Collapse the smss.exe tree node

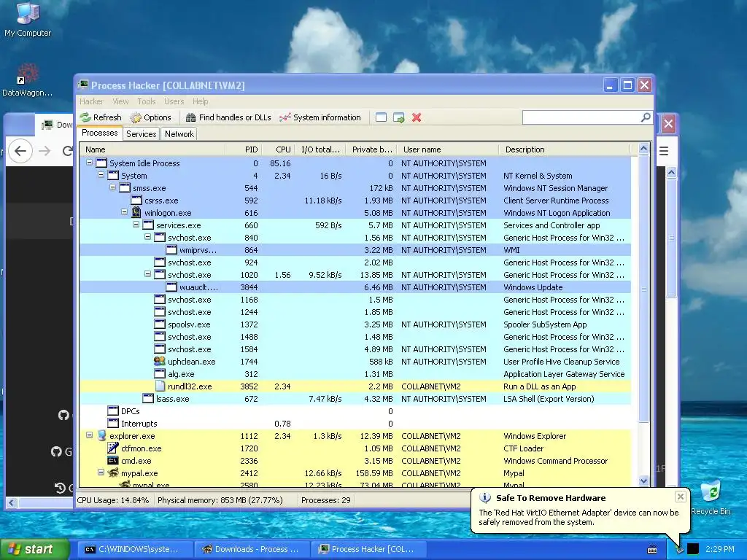[x=112, y=187]
